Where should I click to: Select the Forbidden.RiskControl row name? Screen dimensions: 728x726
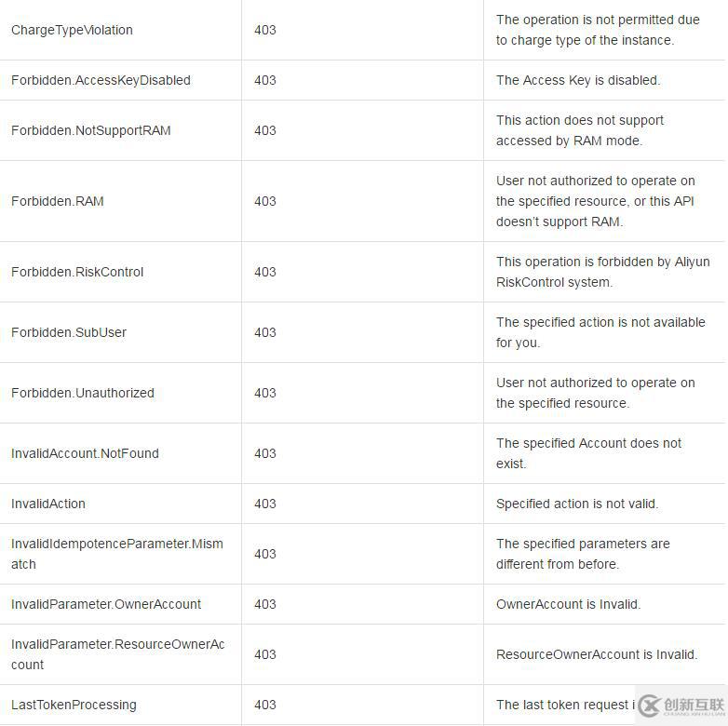pyautogui.click(x=77, y=272)
